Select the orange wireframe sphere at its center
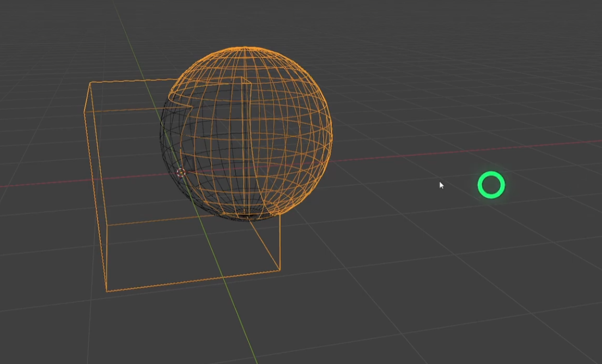 click(246, 134)
